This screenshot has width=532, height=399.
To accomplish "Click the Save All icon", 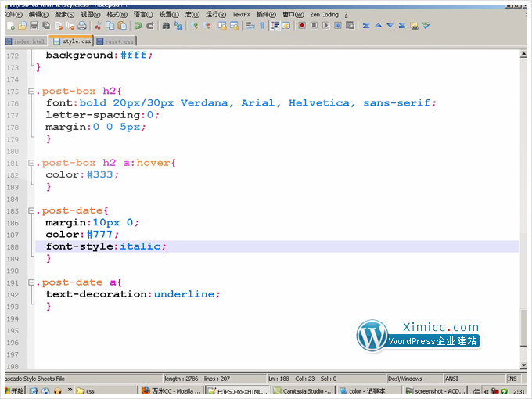I will (x=46, y=26).
